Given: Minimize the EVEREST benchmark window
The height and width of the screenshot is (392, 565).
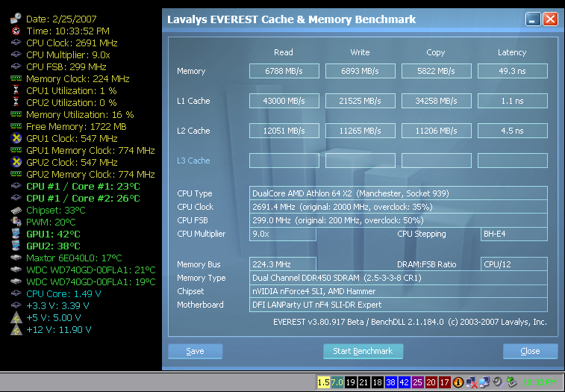Looking at the screenshot, I should pyautogui.click(x=533, y=19).
